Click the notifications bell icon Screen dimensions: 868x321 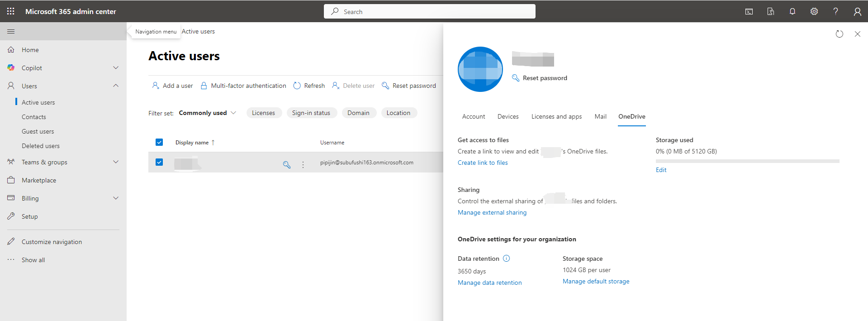(x=792, y=11)
